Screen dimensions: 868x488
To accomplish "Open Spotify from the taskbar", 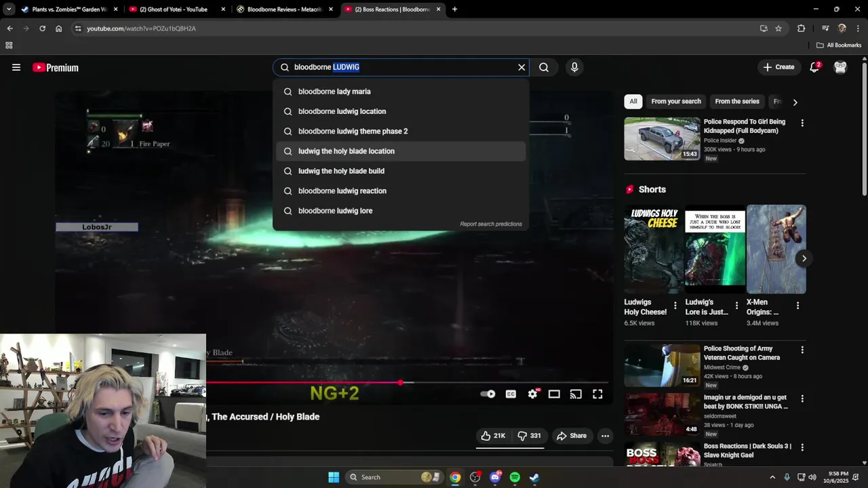I will 515,477.
